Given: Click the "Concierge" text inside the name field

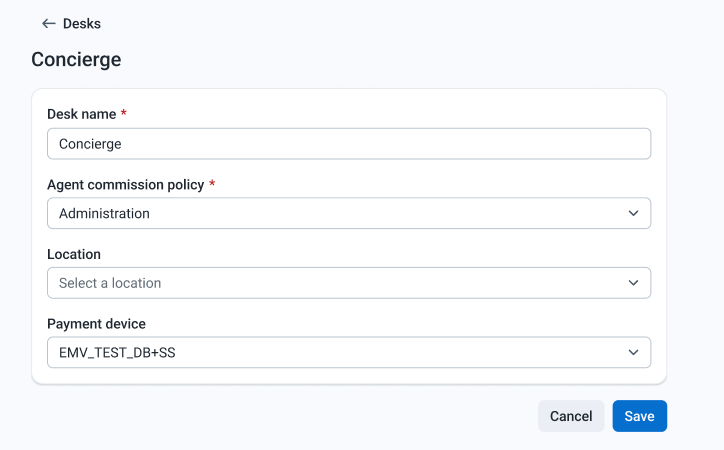Looking at the screenshot, I should click(90, 144).
